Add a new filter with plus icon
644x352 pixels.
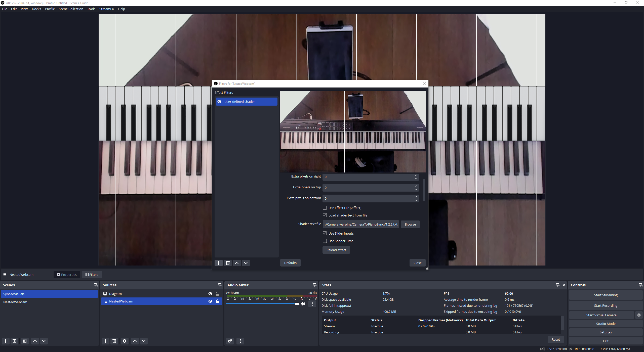218,263
